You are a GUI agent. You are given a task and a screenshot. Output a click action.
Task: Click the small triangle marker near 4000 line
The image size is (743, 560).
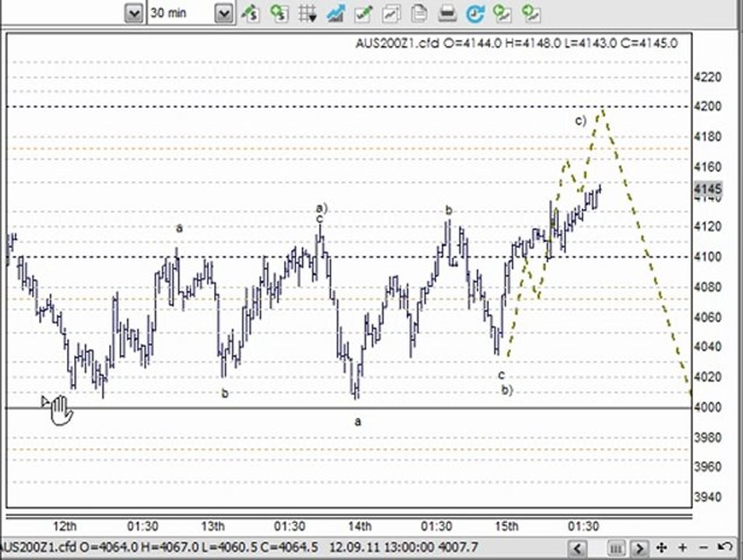tap(45, 402)
